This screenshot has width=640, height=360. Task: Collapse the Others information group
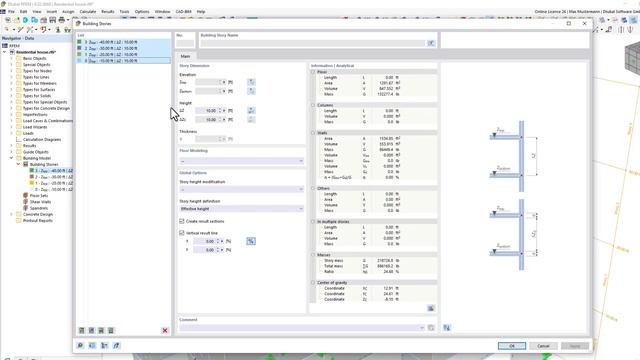313,188
